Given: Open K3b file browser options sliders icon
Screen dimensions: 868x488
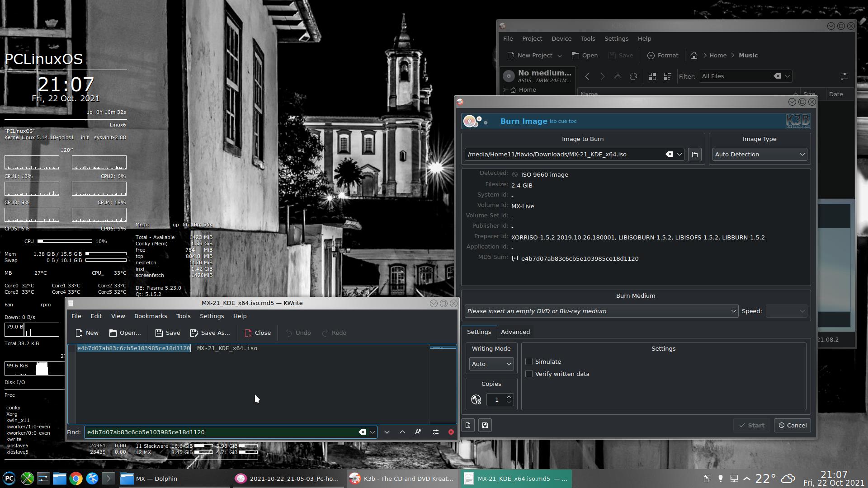Looking at the screenshot, I should click(844, 76).
